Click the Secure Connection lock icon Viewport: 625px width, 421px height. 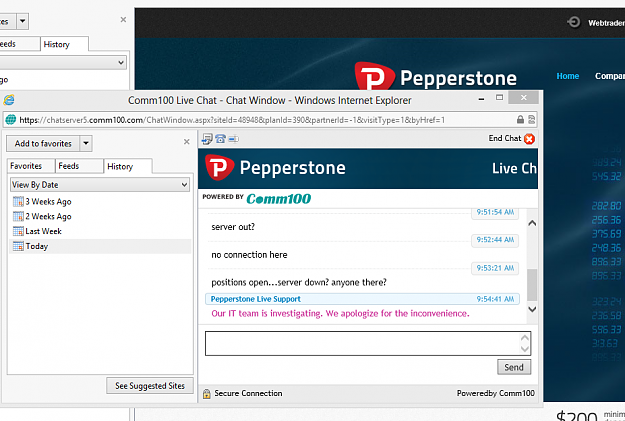206,393
